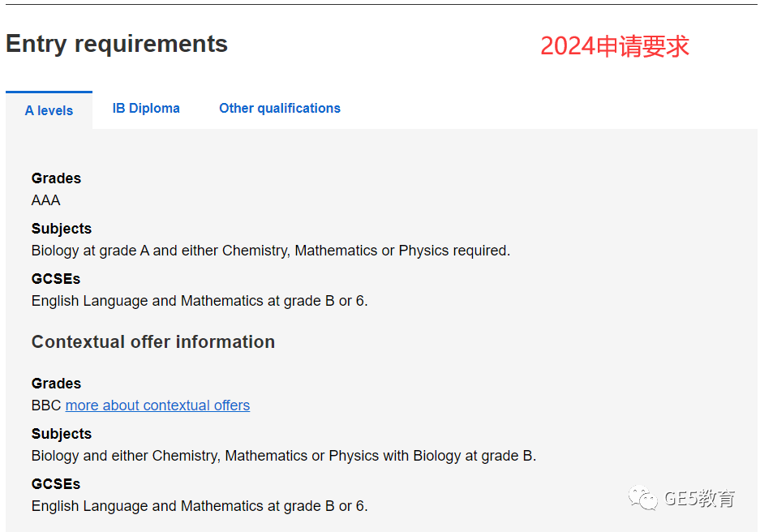Click the GE5教育 watermark text
The image size is (760, 532).
(699, 498)
